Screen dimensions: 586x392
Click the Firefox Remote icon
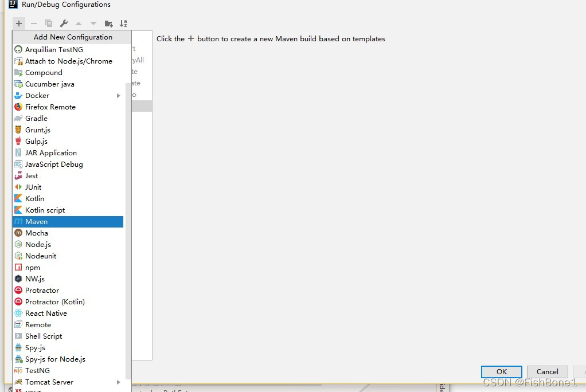tap(18, 107)
